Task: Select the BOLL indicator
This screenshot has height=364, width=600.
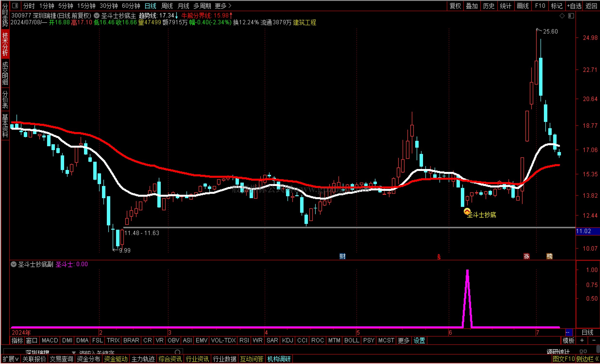Action: click(x=352, y=340)
